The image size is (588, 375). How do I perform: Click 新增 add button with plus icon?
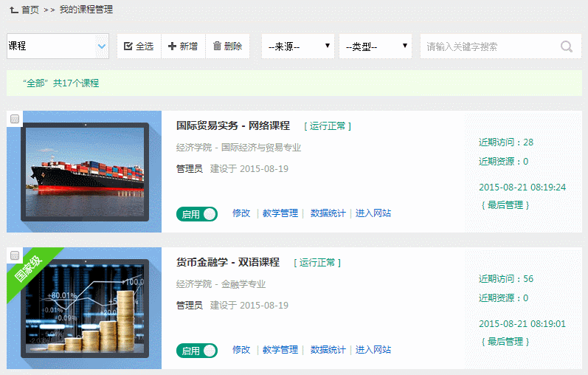[x=183, y=47]
